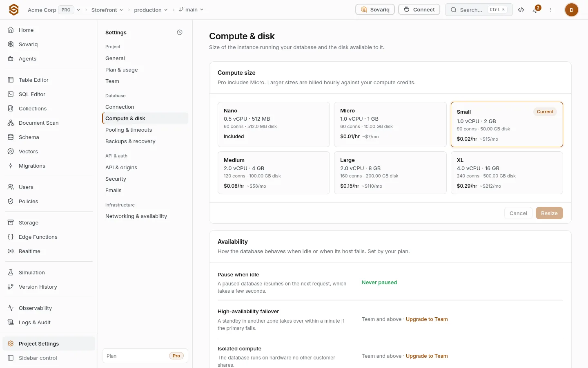Select the XL compute size card
This screenshot has height=368, width=588.
click(507, 173)
